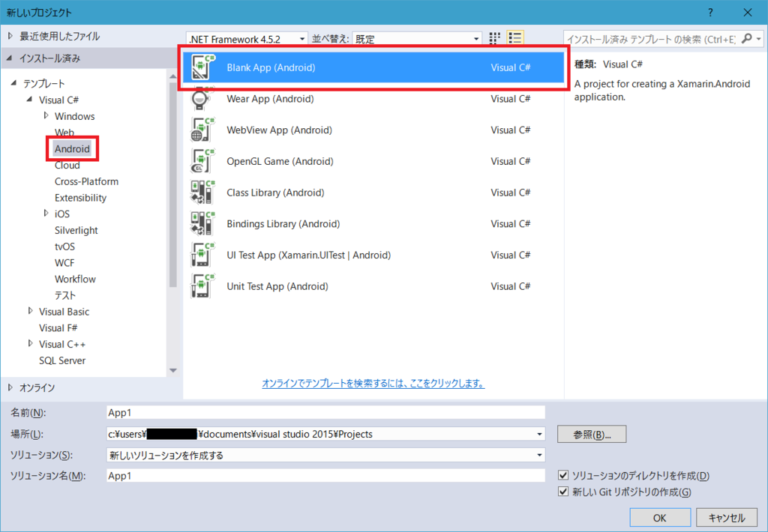The image size is (768, 532).
Task: Select the OpenGL Game (Android) template text
Action: 280,162
